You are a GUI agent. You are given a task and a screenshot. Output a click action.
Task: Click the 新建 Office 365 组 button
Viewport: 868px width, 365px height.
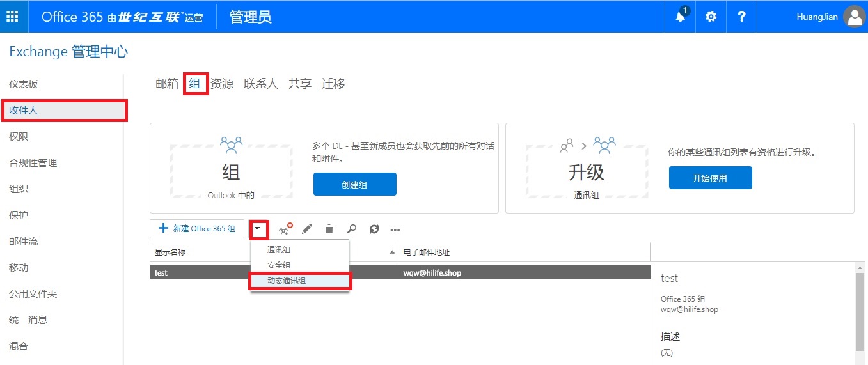point(197,229)
